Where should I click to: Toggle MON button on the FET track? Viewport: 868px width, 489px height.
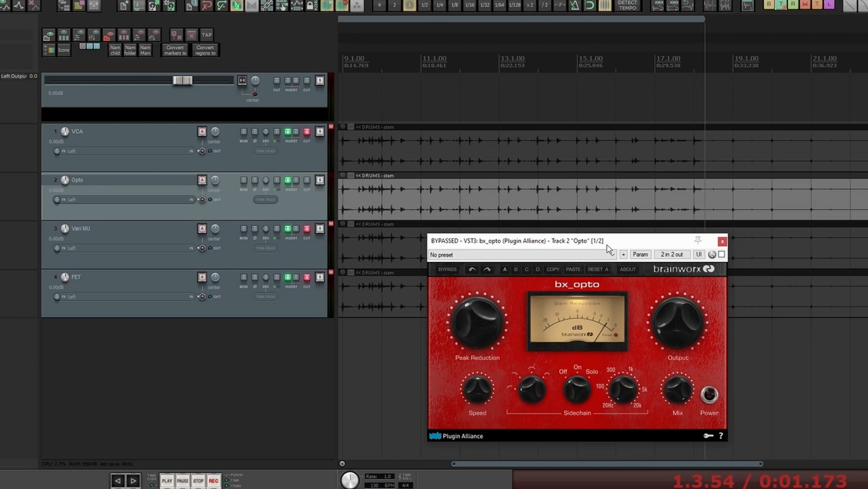[244, 277]
